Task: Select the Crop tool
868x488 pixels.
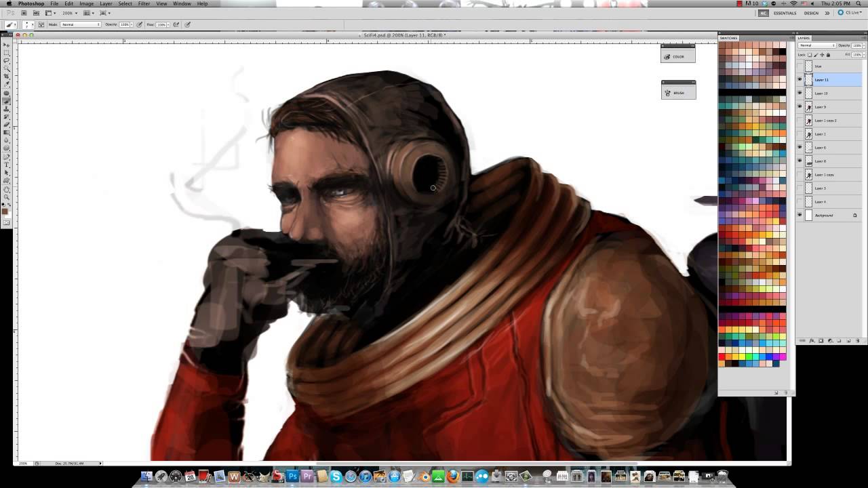Action: coord(5,77)
